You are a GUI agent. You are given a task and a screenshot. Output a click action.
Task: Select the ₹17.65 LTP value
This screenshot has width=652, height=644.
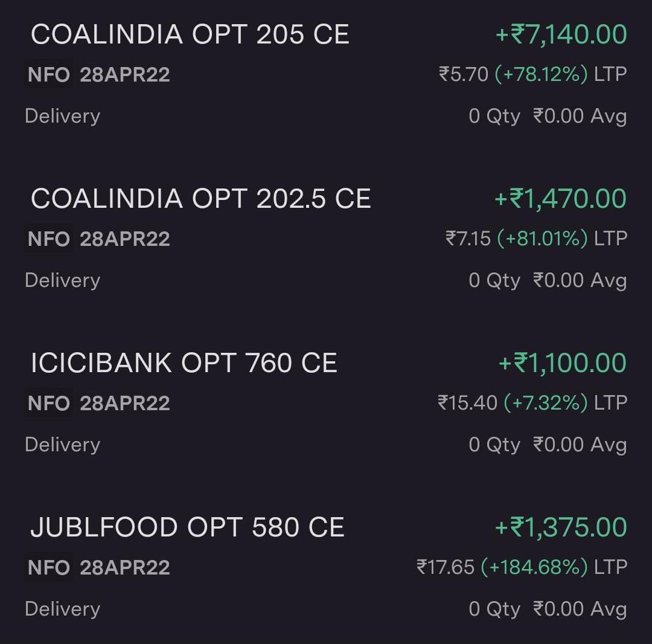click(446, 567)
